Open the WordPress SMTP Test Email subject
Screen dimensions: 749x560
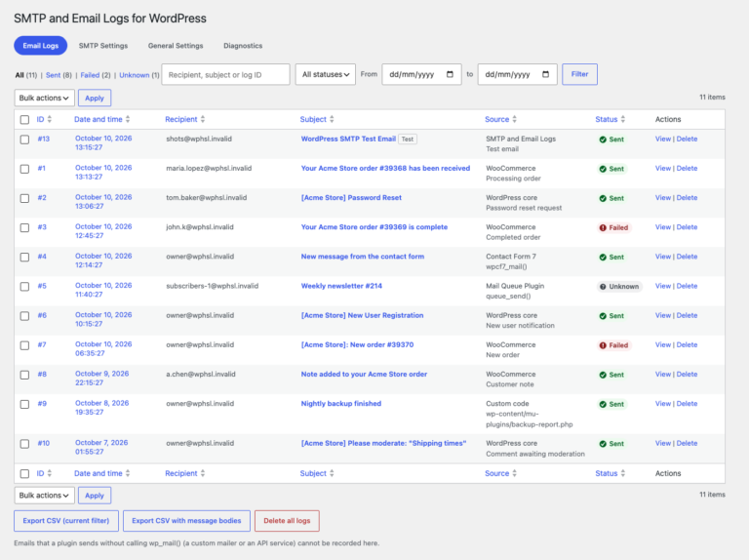(x=348, y=139)
